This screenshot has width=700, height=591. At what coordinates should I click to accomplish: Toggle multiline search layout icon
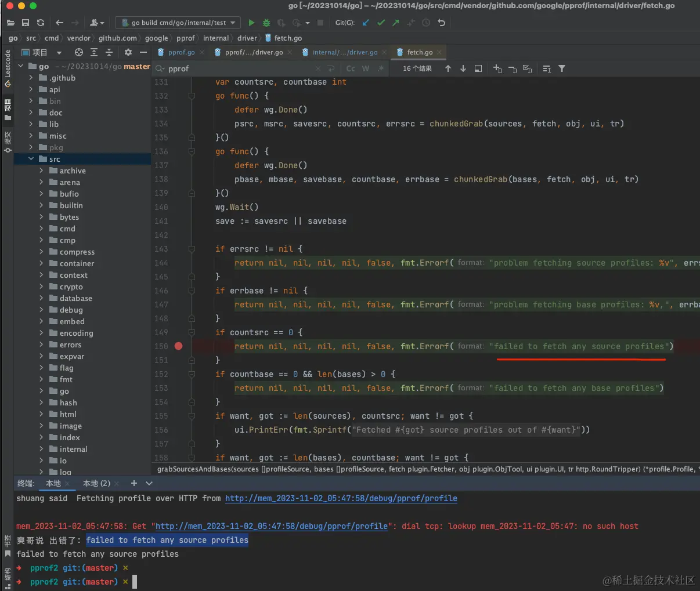(x=547, y=68)
